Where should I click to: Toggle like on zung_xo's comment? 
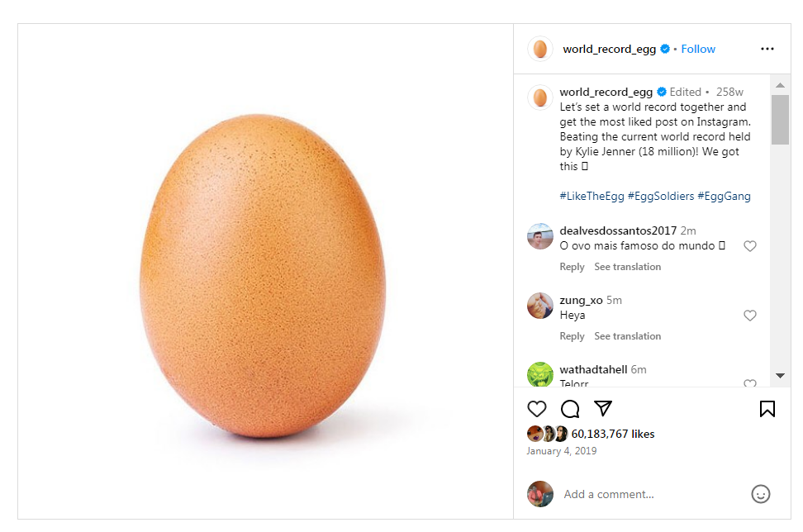coord(750,316)
